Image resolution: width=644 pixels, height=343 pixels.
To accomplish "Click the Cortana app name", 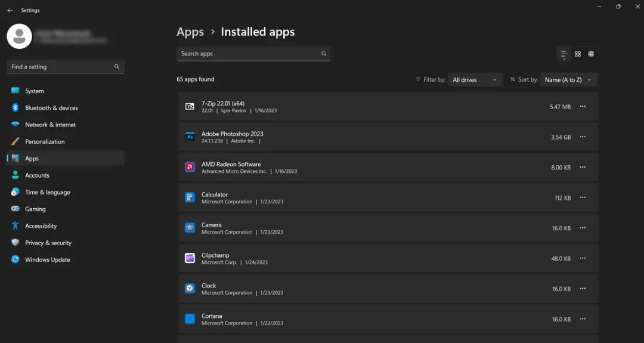I will 212,316.
